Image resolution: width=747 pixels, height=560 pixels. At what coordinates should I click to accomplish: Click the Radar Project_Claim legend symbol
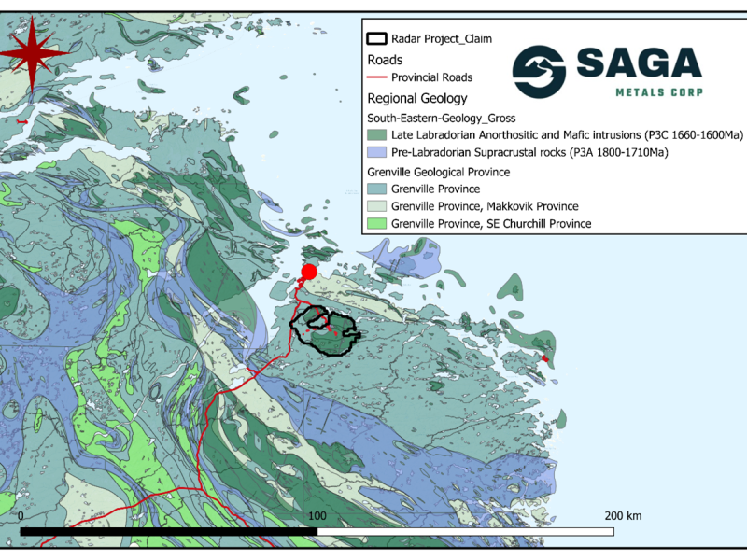coord(377,39)
